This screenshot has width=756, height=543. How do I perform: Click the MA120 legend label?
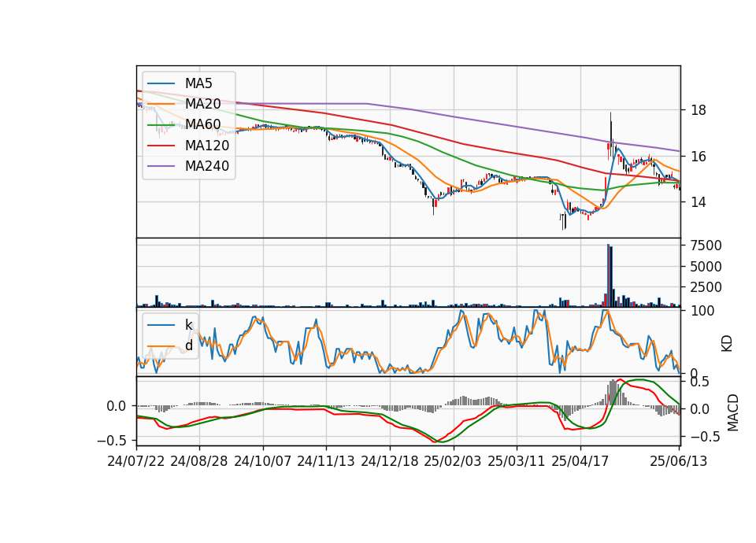point(207,146)
